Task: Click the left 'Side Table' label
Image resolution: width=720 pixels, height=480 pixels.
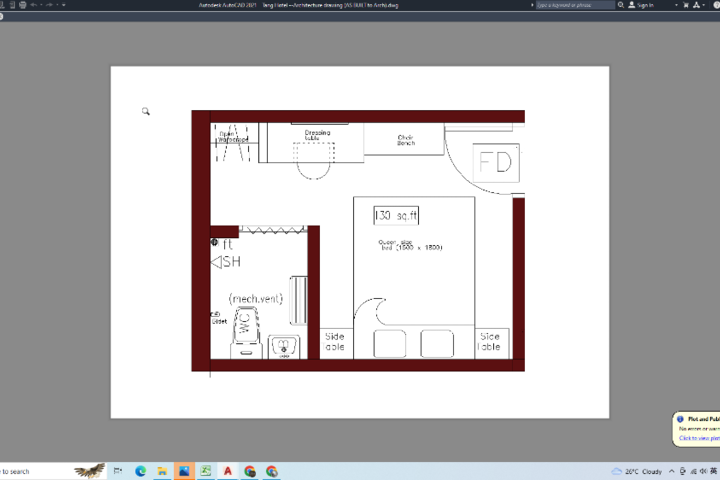Action: tap(334, 342)
